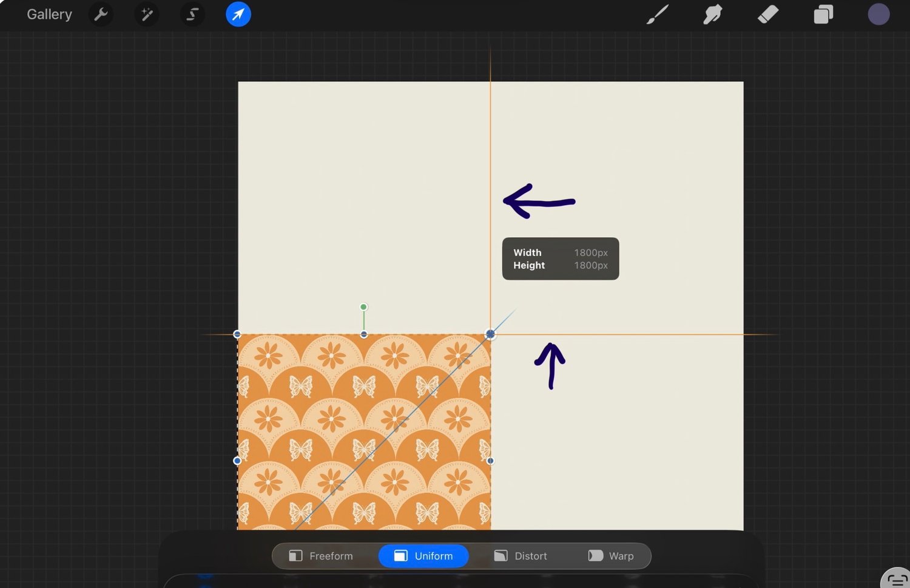The width and height of the screenshot is (910, 588).
Task: Tap the orange butterfly pattern tile
Action: tap(364, 432)
